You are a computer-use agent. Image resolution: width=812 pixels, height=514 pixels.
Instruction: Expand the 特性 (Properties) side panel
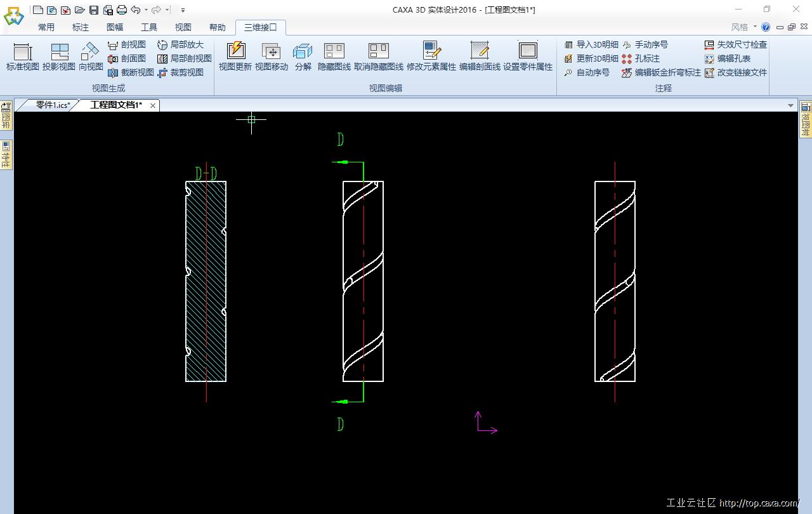[6, 154]
